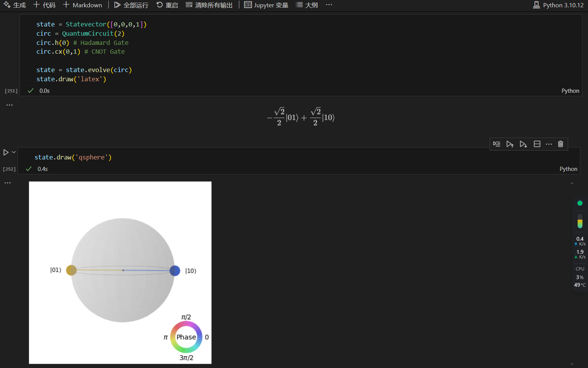The width and height of the screenshot is (588, 368).
Task: Click the rendered LaTeX statevector output
Action: (301, 117)
